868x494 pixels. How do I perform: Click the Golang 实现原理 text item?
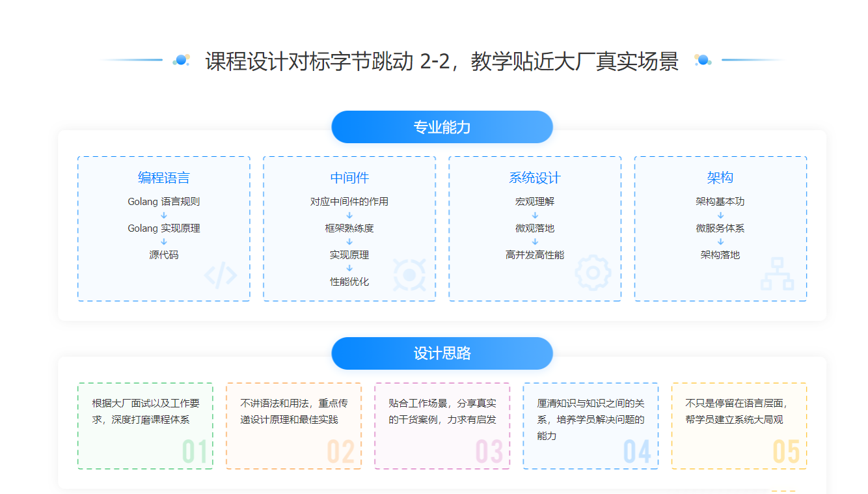163,228
